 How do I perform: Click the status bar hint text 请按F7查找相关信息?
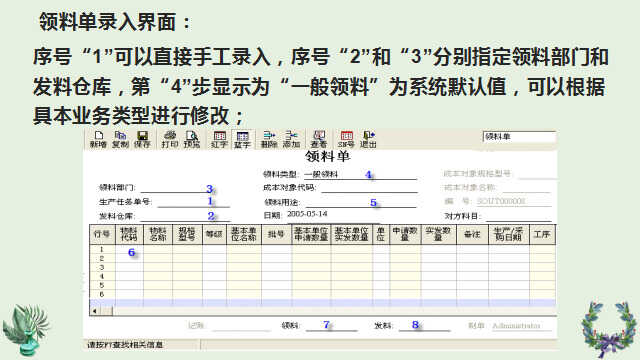pos(125,345)
